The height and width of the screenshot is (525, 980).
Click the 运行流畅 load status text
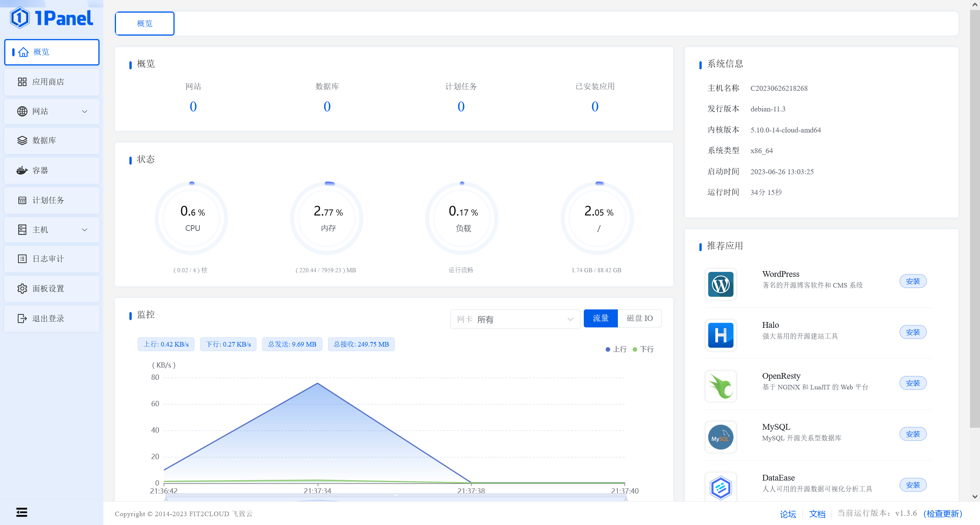tap(461, 270)
